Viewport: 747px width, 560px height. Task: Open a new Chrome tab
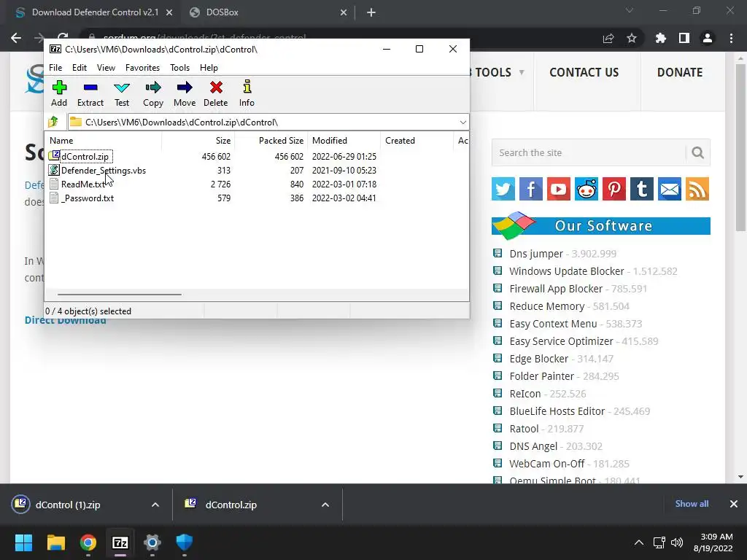tap(371, 12)
